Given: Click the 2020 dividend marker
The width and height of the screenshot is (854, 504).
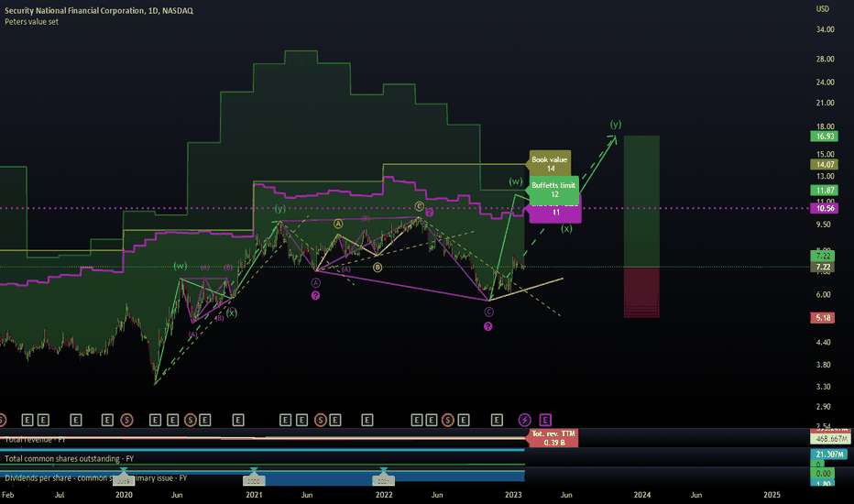Looking at the screenshot, I should 254,480.
